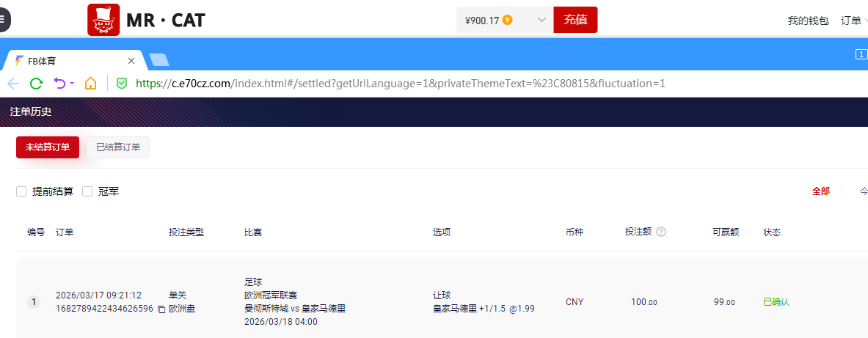The image size is (868, 338).
Task: Expand the ¥900.17 balance dropdown
Action: click(x=541, y=20)
